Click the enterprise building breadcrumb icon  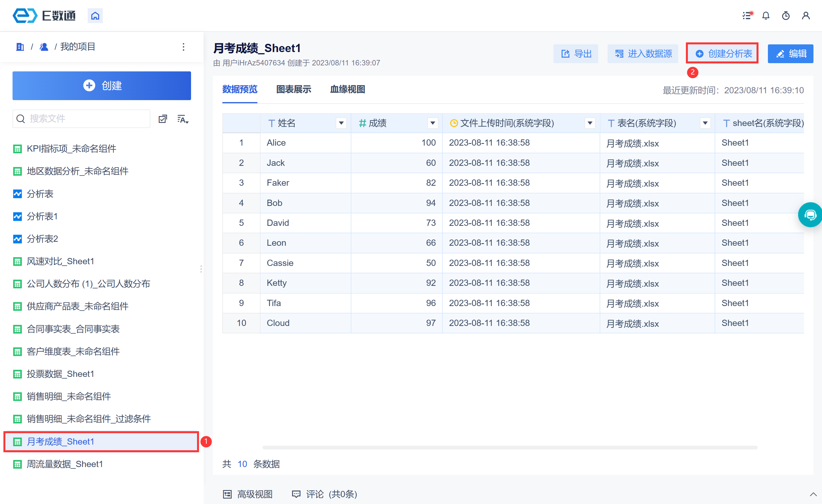20,47
